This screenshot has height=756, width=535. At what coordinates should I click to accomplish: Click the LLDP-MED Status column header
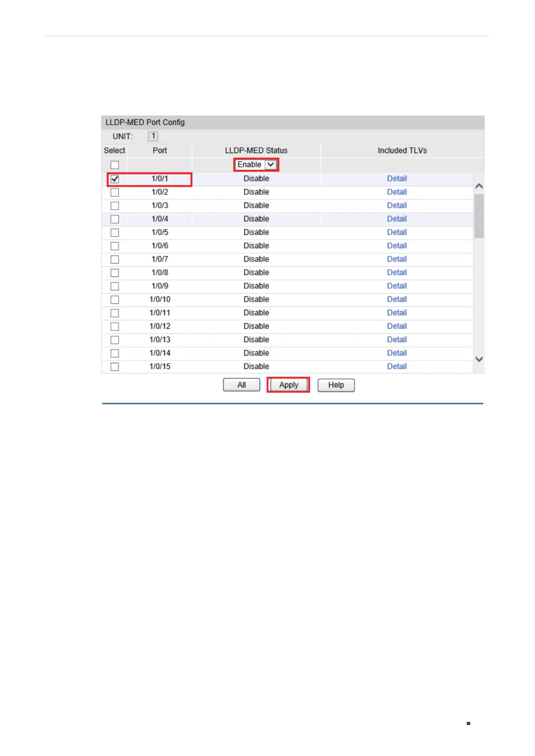pyautogui.click(x=256, y=151)
